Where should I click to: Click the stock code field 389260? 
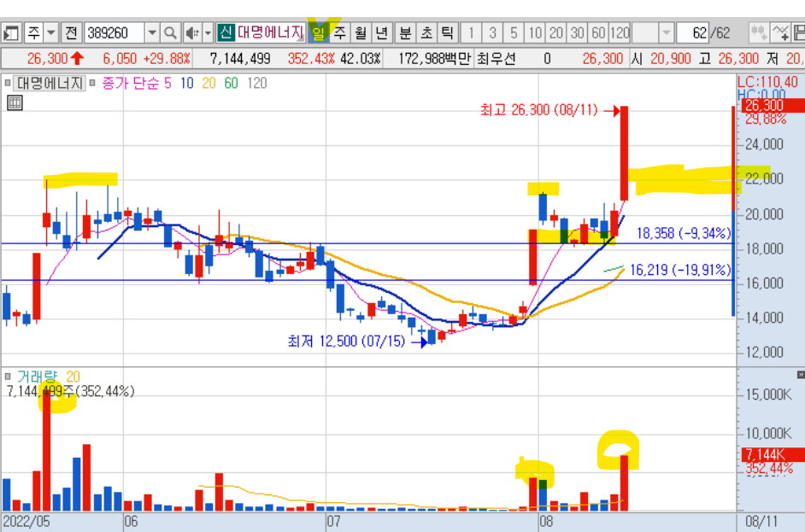[114, 33]
